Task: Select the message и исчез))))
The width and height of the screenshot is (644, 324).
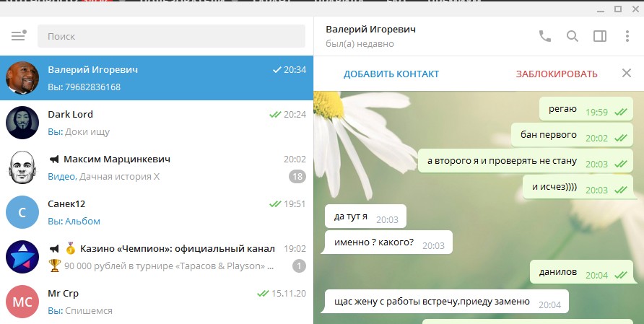Action: pos(578,187)
